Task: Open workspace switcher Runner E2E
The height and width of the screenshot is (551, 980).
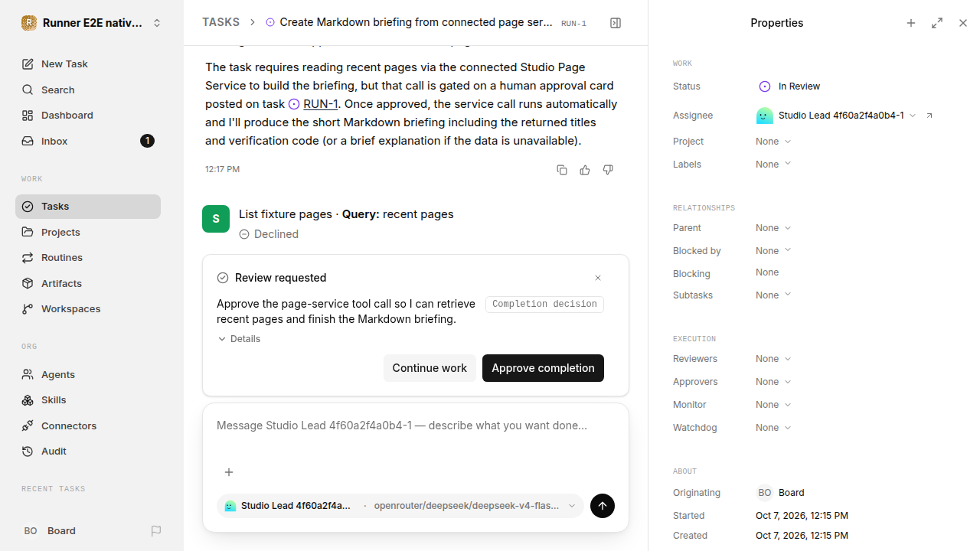Action: (x=92, y=23)
